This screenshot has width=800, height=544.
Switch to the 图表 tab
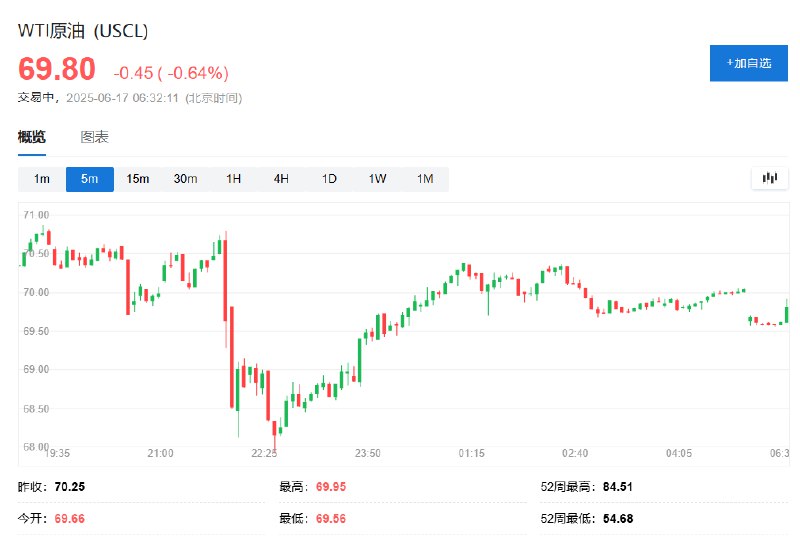pyautogui.click(x=94, y=137)
